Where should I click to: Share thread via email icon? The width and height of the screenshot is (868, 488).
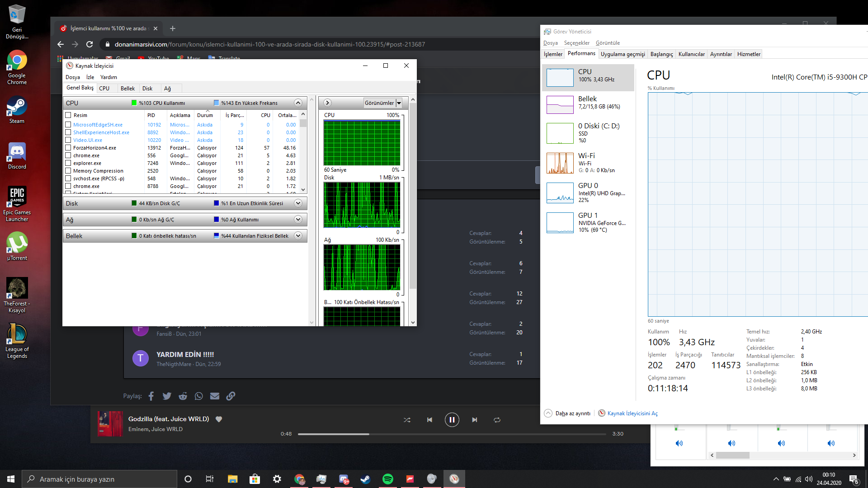215,396
